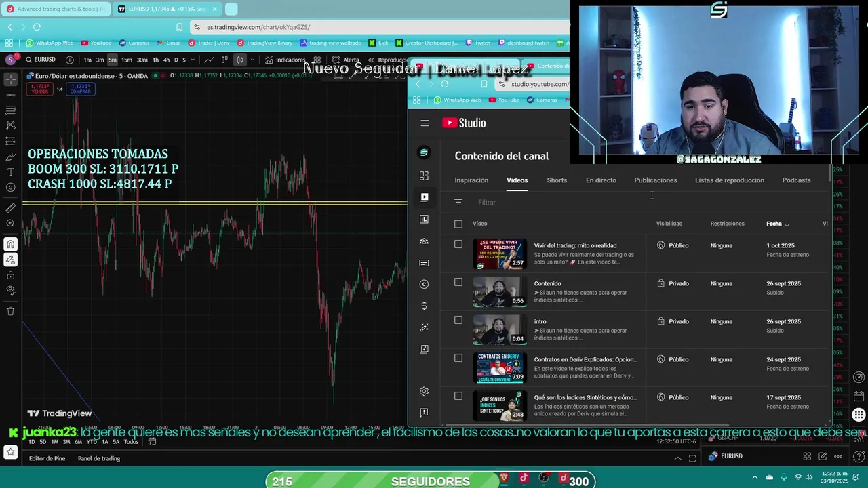Toggle lock all drawings
Image resolution: width=868 pixels, height=488 pixels.
10,275
